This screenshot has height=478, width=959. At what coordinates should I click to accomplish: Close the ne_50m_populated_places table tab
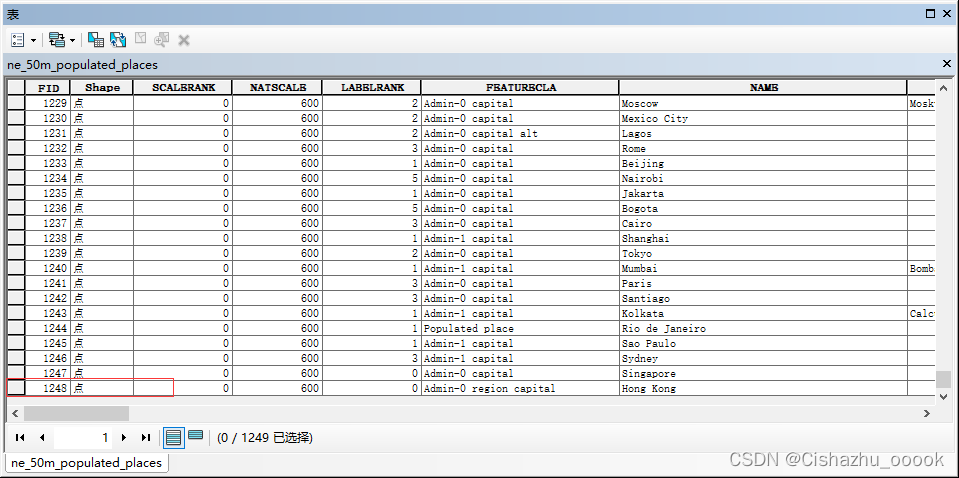(947, 64)
